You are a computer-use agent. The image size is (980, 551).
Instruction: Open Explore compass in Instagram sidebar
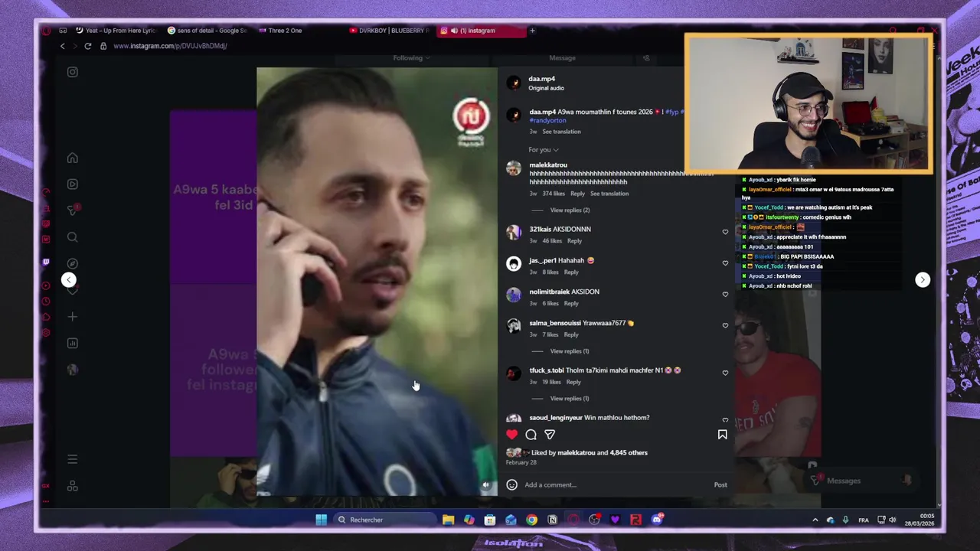pos(73,263)
